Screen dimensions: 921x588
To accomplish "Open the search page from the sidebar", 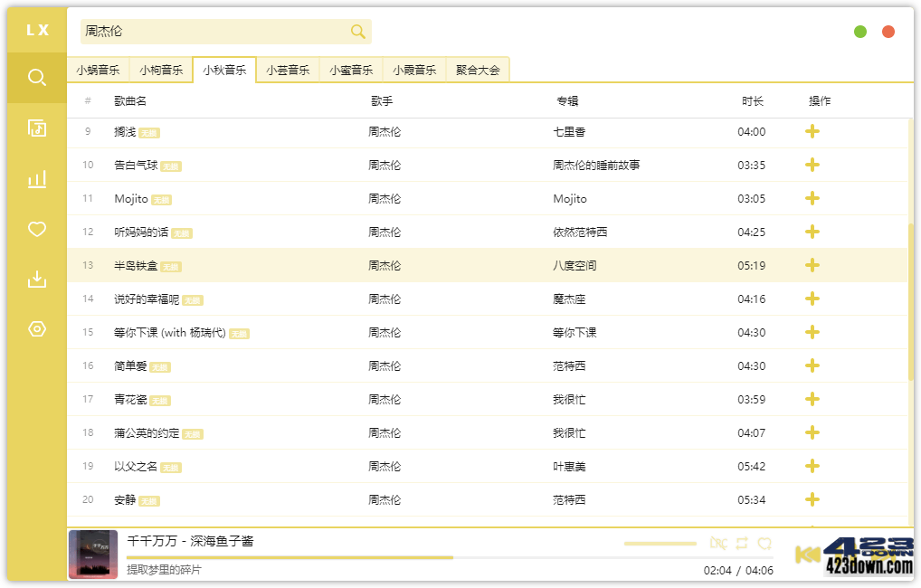I will pos(35,78).
